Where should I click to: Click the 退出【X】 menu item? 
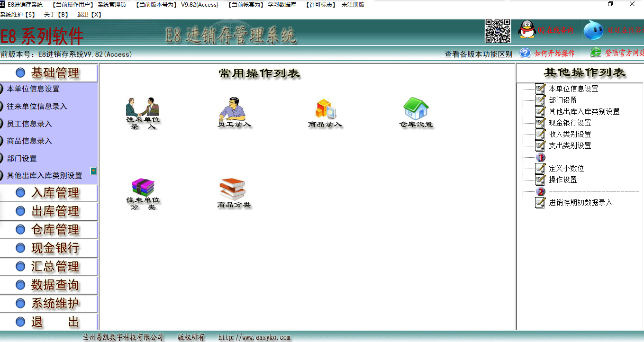point(90,15)
